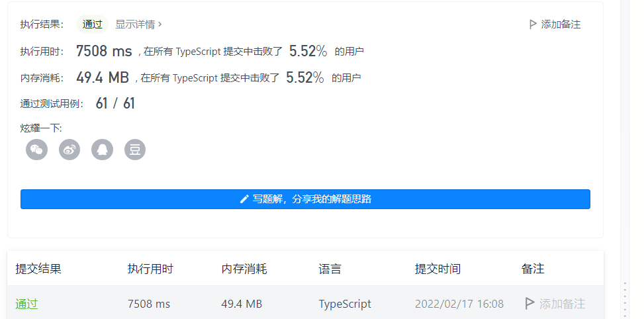Click flag icon in submission row 备注
Image resolution: width=644 pixels, height=319 pixels.
point(529,304)
